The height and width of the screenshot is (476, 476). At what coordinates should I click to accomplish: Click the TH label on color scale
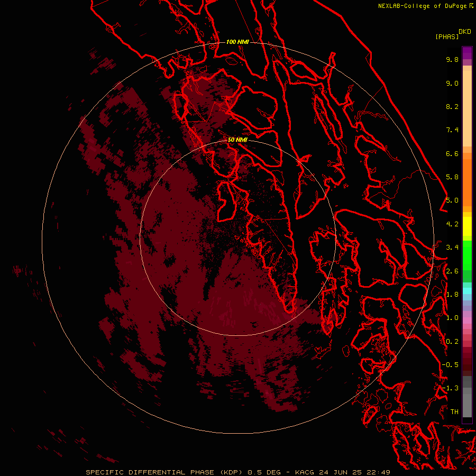click(454, 412)
